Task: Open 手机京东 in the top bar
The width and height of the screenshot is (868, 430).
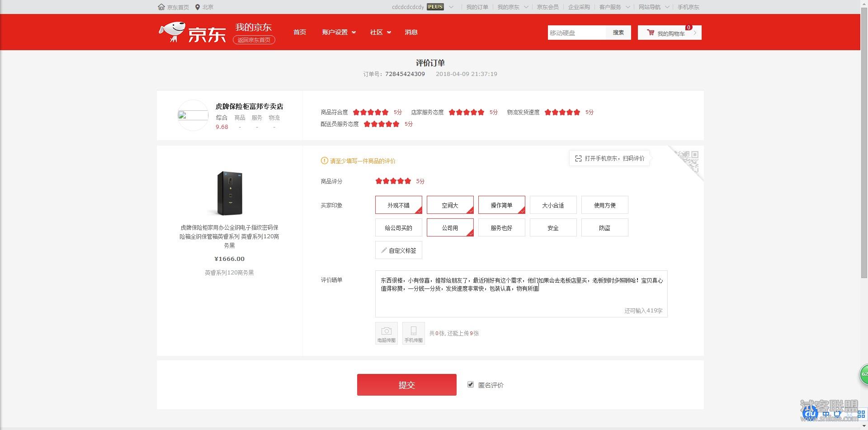Action: tap(688, 7)
